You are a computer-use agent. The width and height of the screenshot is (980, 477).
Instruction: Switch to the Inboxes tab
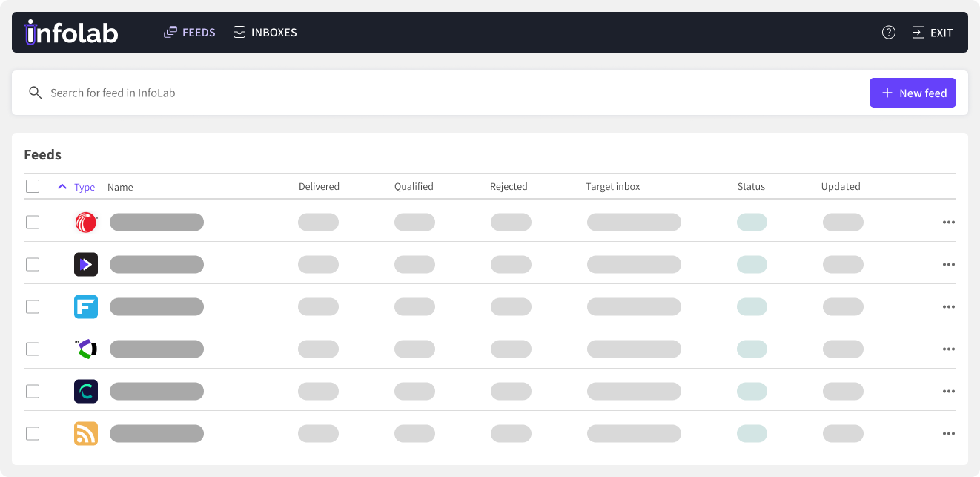(x=265, y=33)
